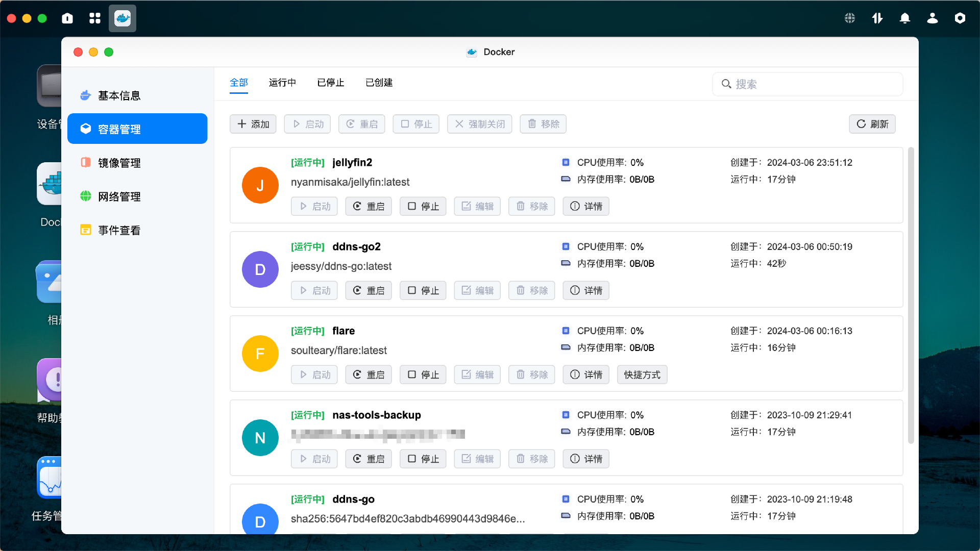Click the user account icon top right
The width and height of the screenshot is (980, 551).
933,18
